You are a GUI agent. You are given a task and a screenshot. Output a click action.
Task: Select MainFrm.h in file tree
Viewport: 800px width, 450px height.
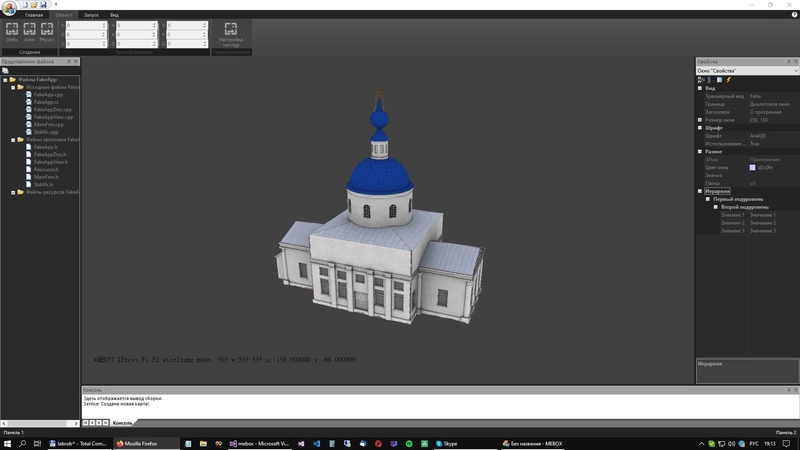coord(46,177)
